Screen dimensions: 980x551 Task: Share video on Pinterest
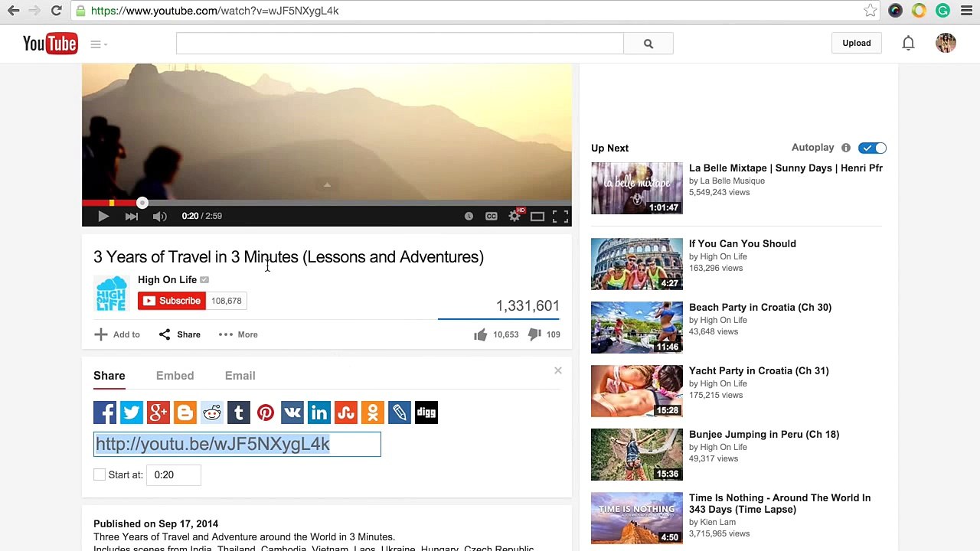266,413
